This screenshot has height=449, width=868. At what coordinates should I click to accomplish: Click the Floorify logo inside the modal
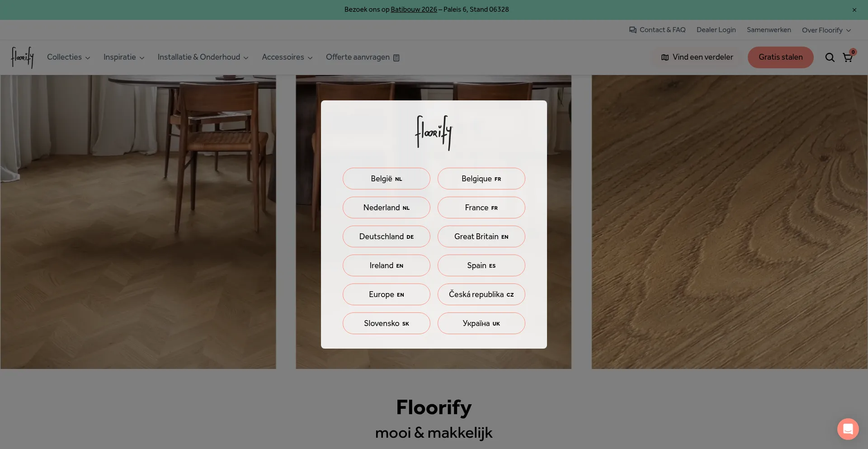[x=434, y=132]
